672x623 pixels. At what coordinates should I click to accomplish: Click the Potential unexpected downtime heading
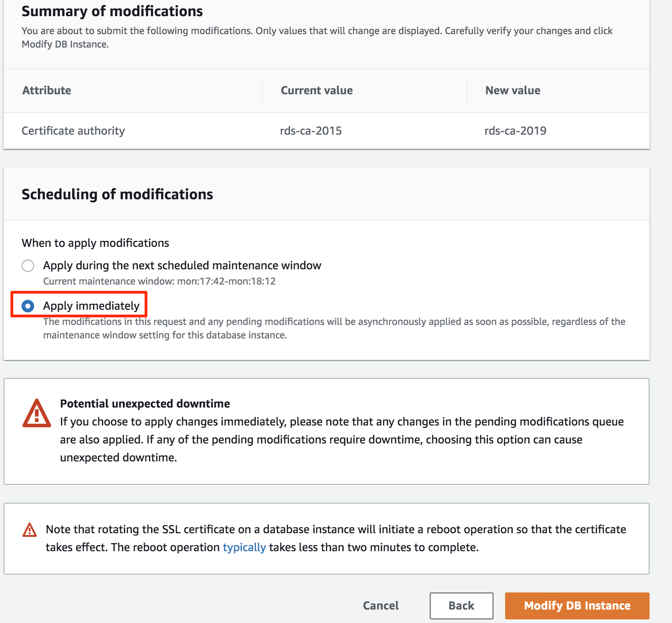[144, 403]
